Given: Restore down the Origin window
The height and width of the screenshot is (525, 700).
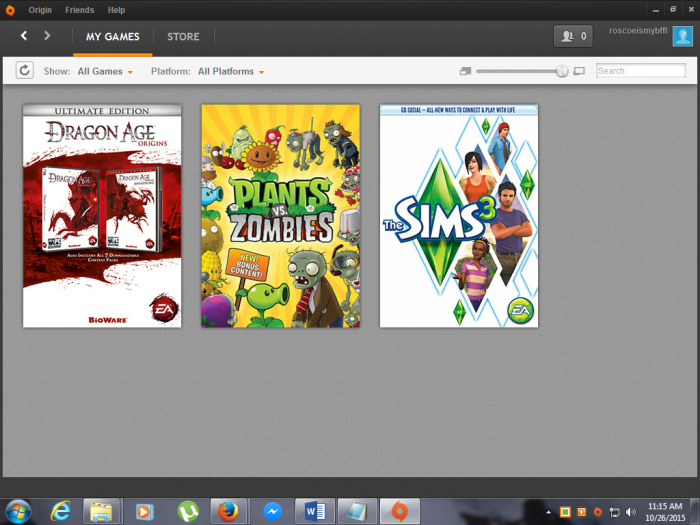Looking at the screenshot, I should [x=673, y=9].
